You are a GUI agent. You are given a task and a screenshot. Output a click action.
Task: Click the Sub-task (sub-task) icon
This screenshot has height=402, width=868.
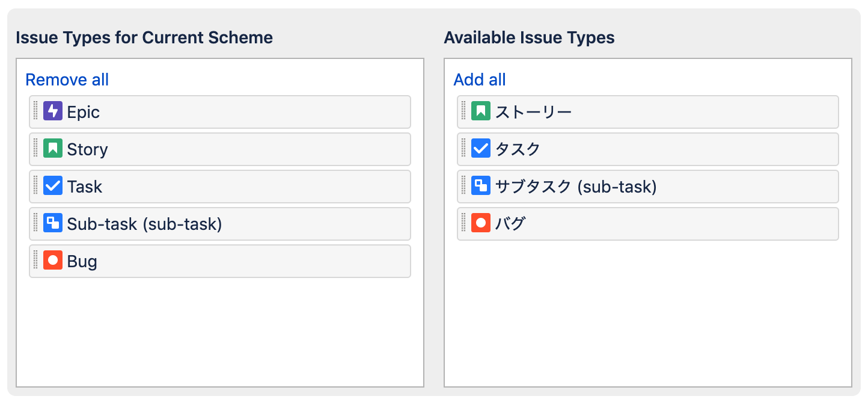point(53,223)
